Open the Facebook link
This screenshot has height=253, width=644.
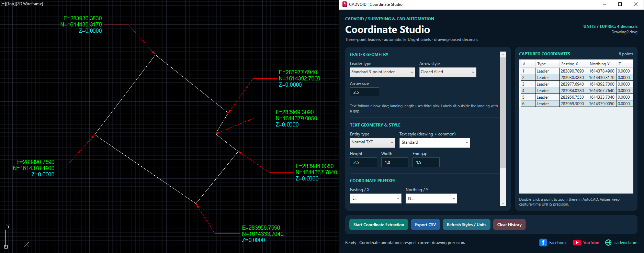click(x=558, y=243)
